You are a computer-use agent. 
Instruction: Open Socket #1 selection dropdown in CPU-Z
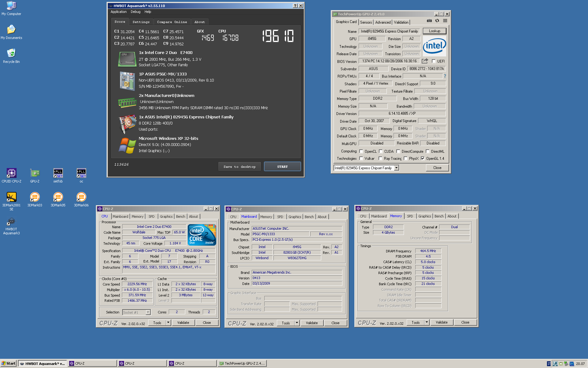[x=148, y=312]
